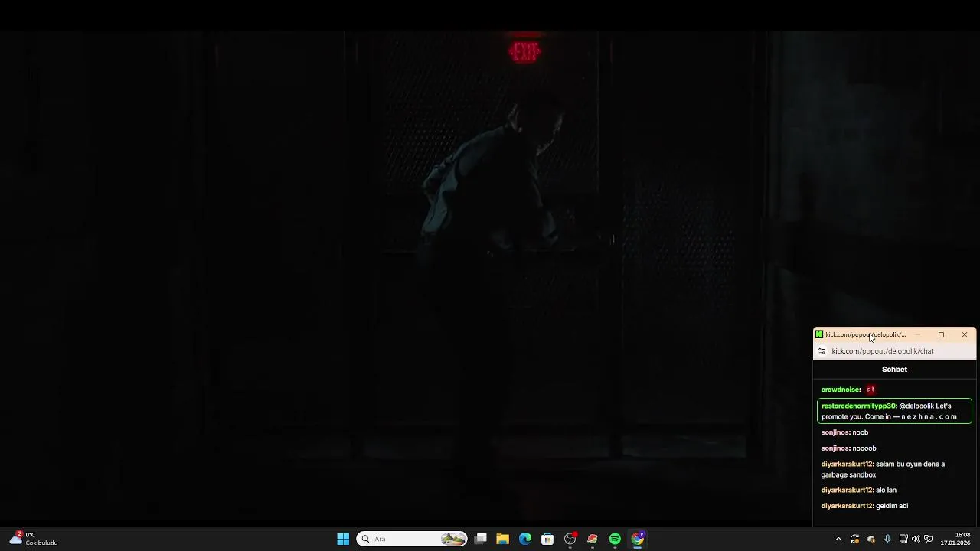Open the OBS Studio taskbar icon
The image size is (980, 551).
click(570, 539)
